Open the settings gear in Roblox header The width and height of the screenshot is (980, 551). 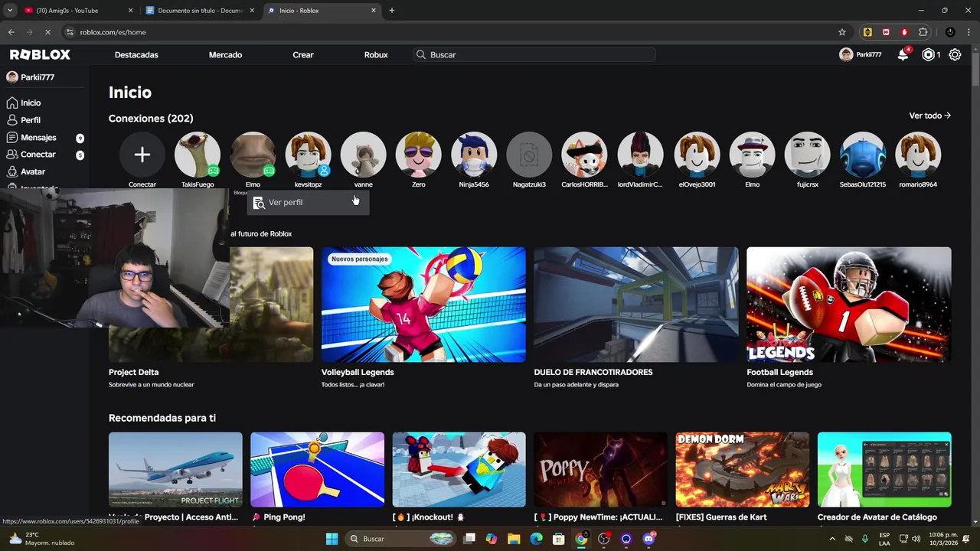pyautogui.click(x=955, y=54)
